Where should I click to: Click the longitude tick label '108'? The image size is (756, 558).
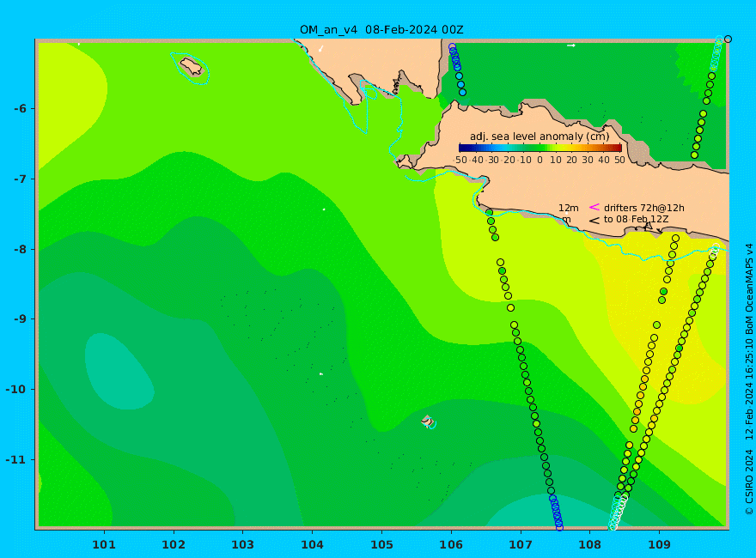coord(589,545)
